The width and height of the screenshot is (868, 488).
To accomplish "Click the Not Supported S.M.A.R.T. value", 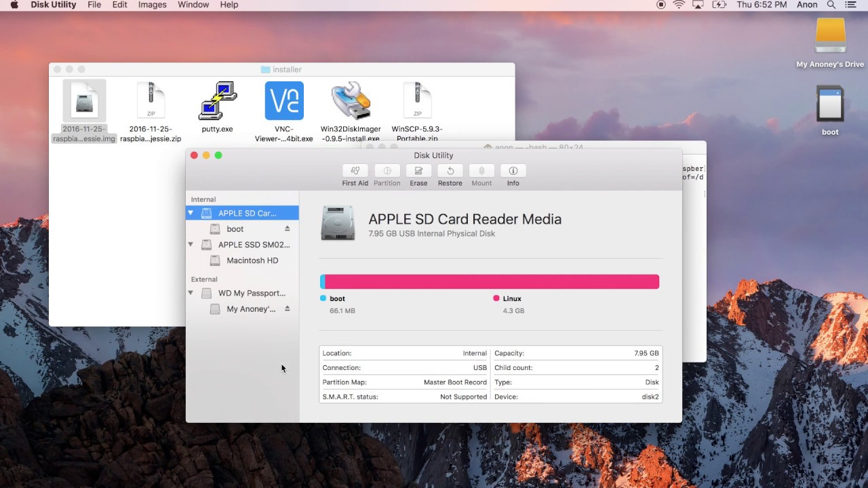I will [464, 397].
